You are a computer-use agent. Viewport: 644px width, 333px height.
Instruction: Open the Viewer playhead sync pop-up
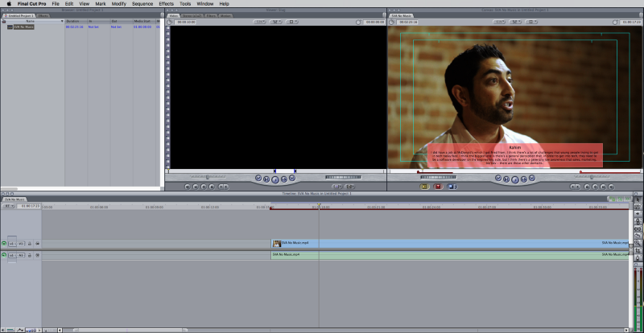click(x=275, y=22)
